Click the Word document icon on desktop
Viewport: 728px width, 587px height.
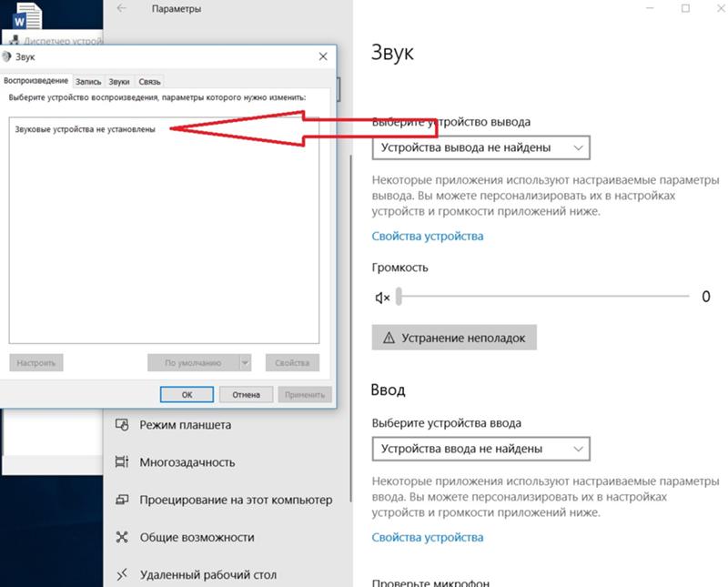(x=27, y=15)
